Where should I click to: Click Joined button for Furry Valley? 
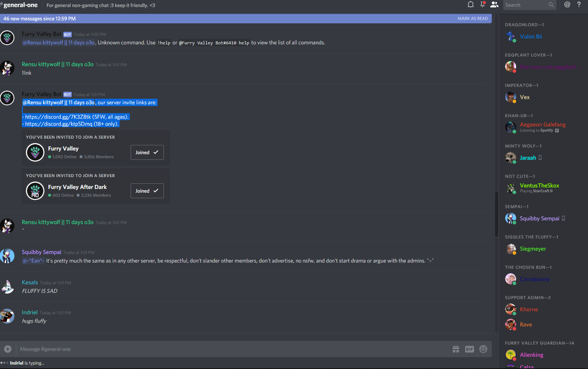[x=147, y=152]
